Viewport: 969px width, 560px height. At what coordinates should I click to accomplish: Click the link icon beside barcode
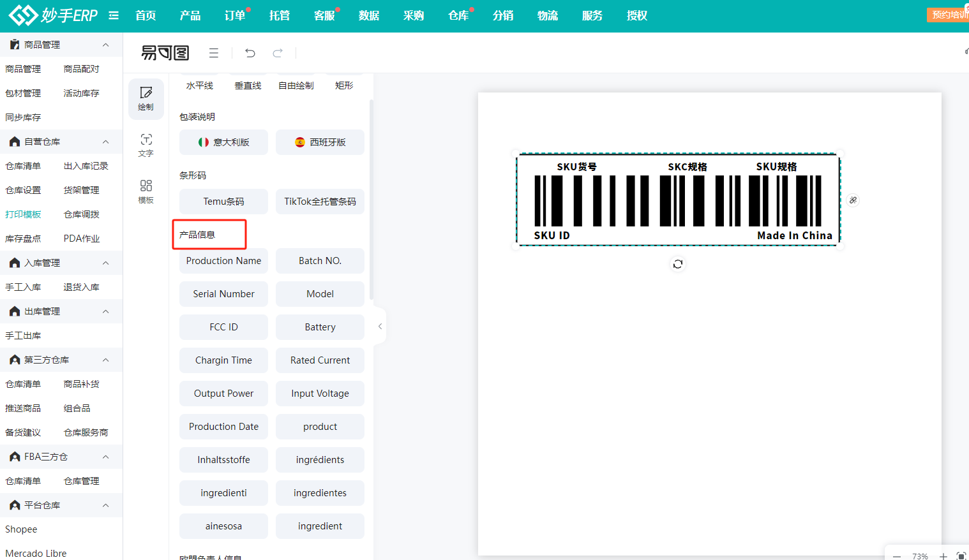tap(853, 200)
